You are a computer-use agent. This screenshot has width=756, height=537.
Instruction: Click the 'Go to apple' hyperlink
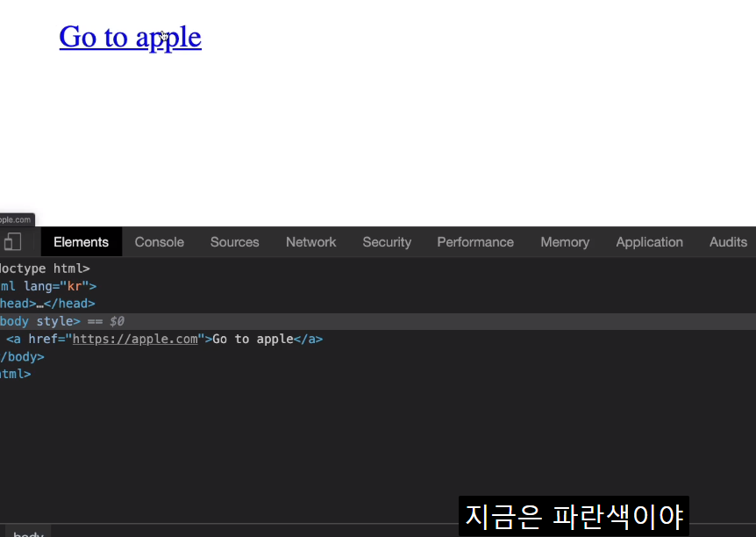[130, 38]
